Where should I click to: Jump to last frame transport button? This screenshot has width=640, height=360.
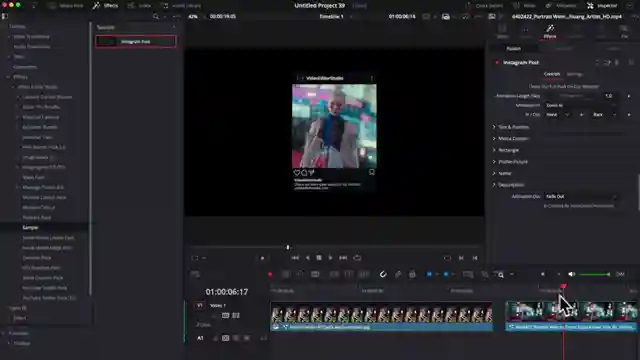tap(343, 258)
